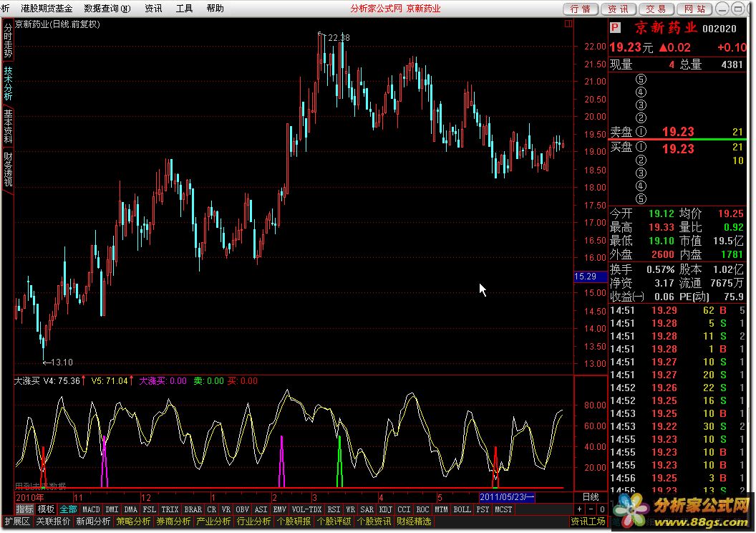
Task: Select the DMA indicator
Action: coord(131,509)
